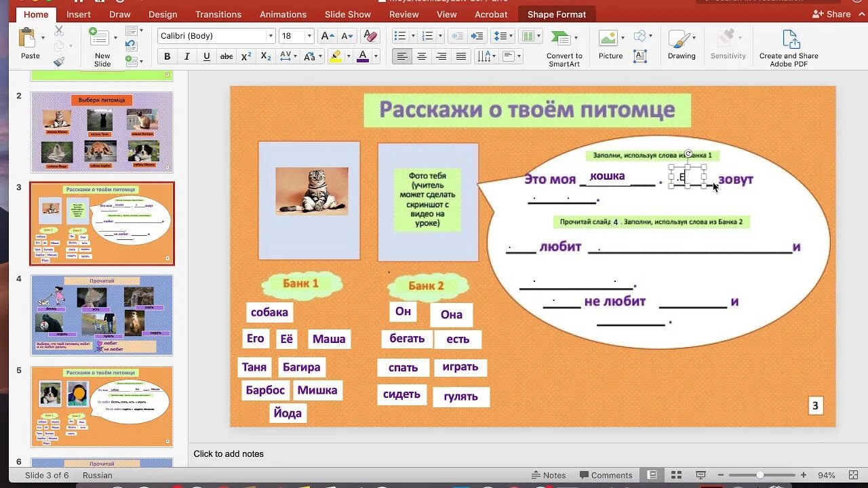Apply Superscript formatting
The width and height of the screenshot is (868, 488).
pos(246,57)
